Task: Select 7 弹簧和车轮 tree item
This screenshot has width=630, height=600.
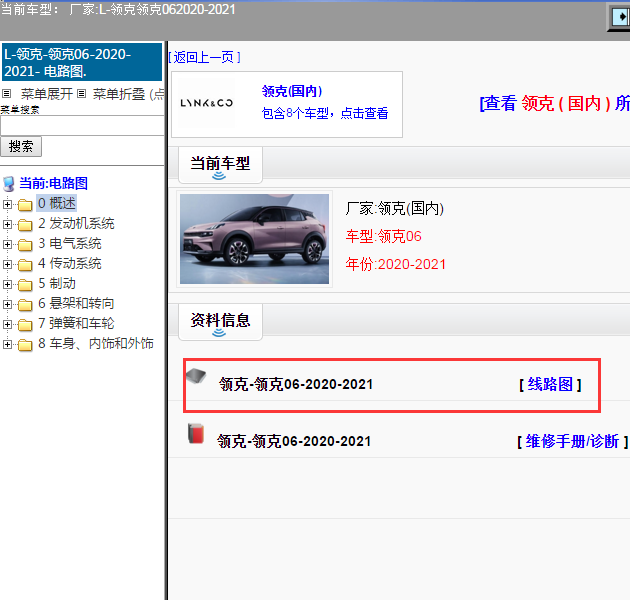Action: click(76, 324)
